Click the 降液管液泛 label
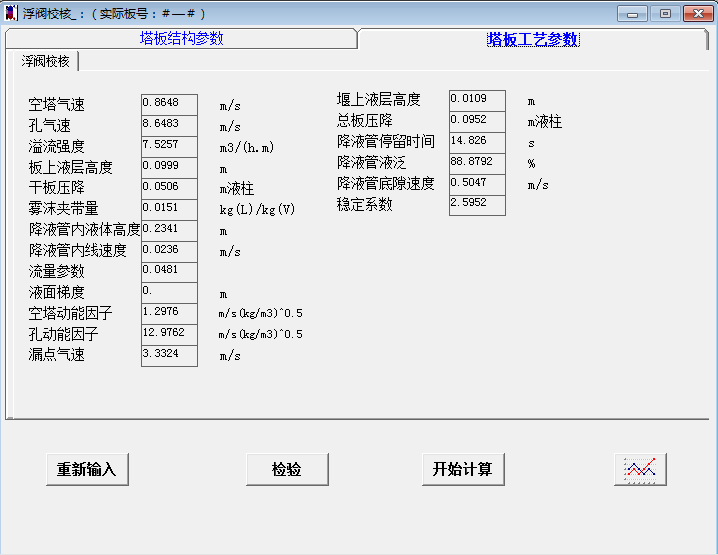718x555 pixels. tap(371, 163)
